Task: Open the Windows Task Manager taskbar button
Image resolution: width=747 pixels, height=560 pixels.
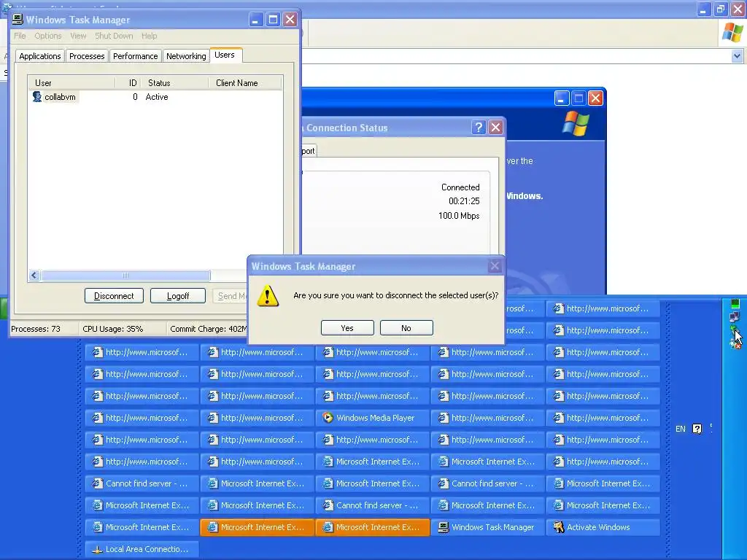Action: [x=488, y=527]
